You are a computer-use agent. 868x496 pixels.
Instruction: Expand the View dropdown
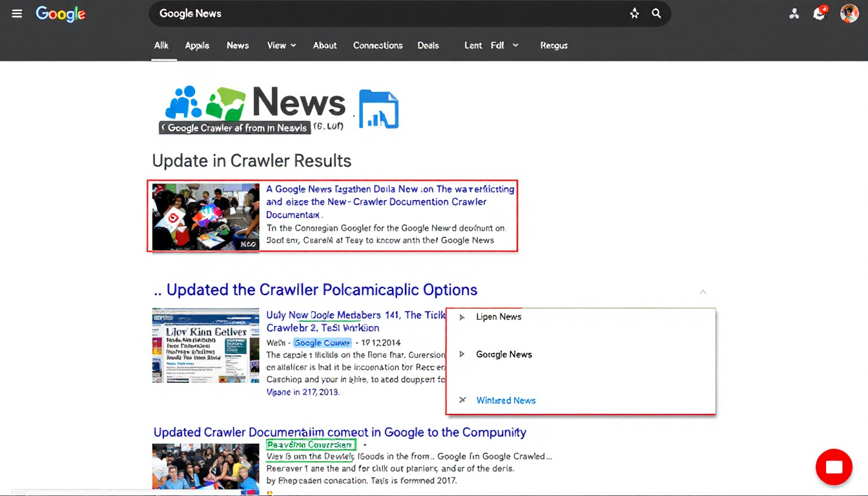(x=282, y=45)
